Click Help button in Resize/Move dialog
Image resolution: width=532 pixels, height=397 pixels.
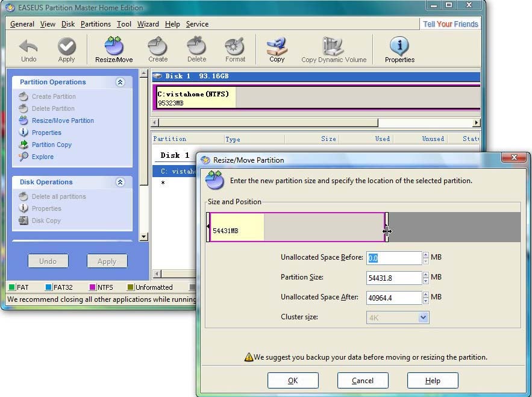pos(433,380)
